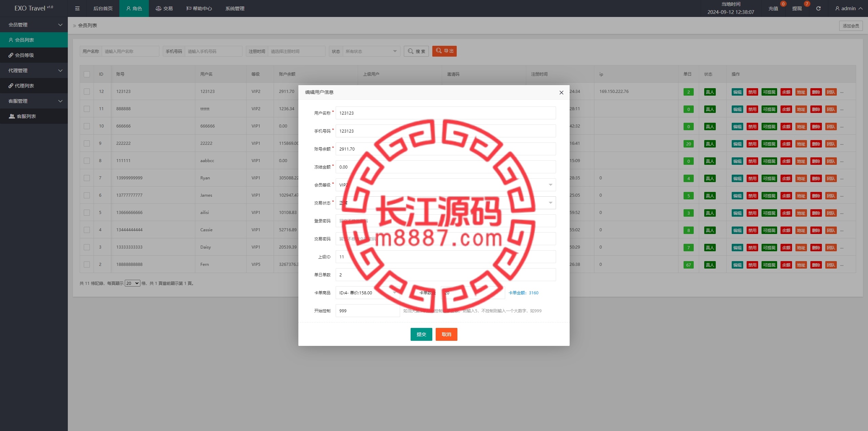Viewport: 868px width, 431px height.
Task: Click the EXO Travel logo text
Action: tap(34, 8)
